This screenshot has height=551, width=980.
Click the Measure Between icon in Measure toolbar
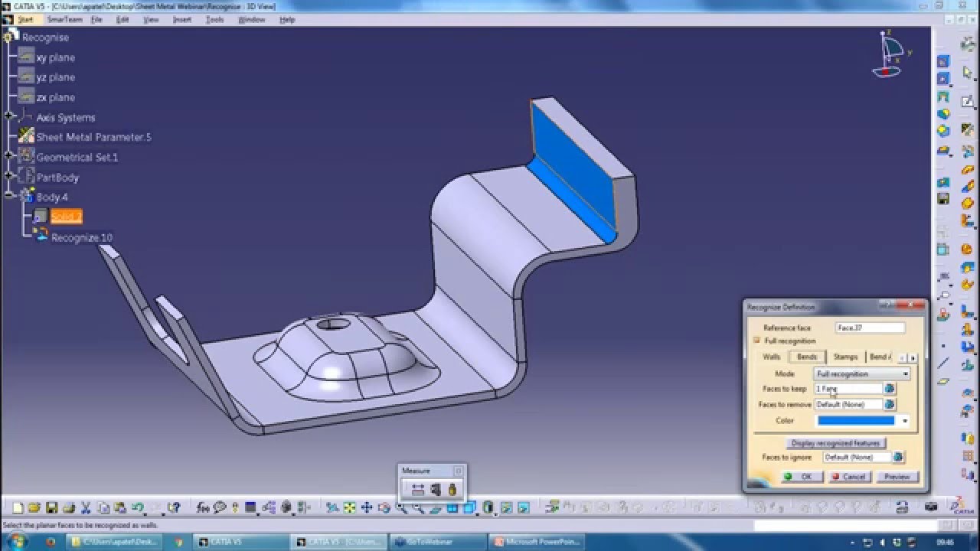pyautogui.click(x=418, y=489)
